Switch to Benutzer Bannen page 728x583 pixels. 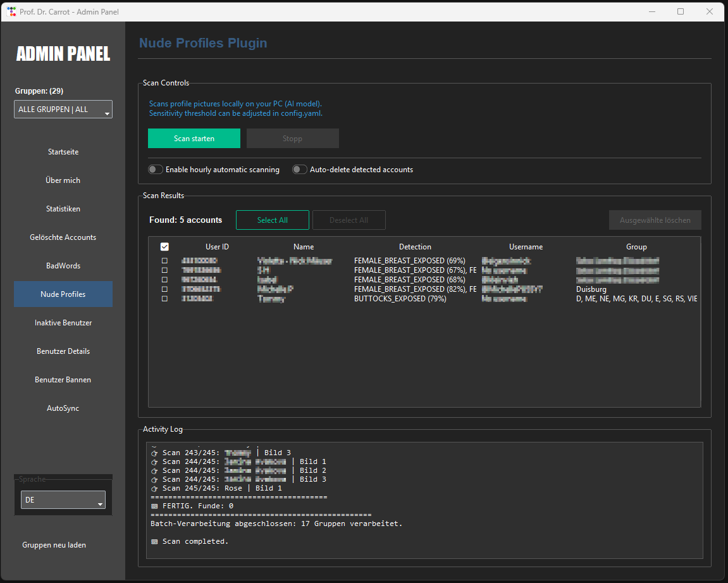(63, 380)
